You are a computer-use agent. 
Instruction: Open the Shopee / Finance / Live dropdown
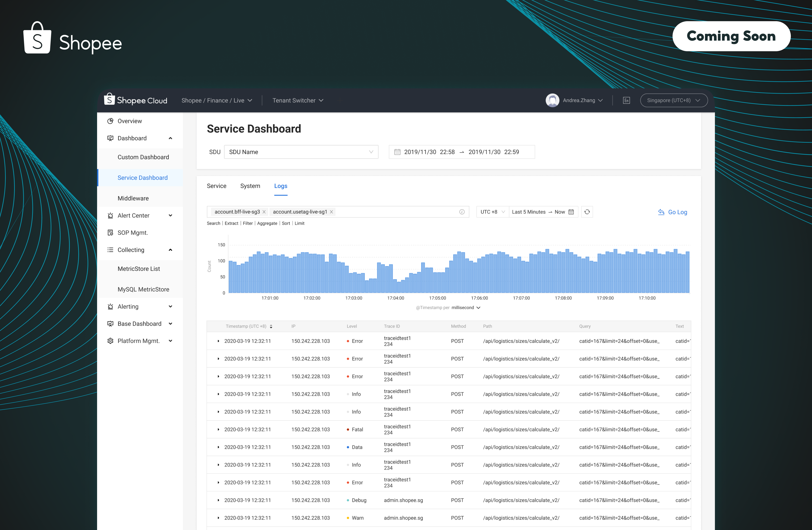[x=217, y=100]
